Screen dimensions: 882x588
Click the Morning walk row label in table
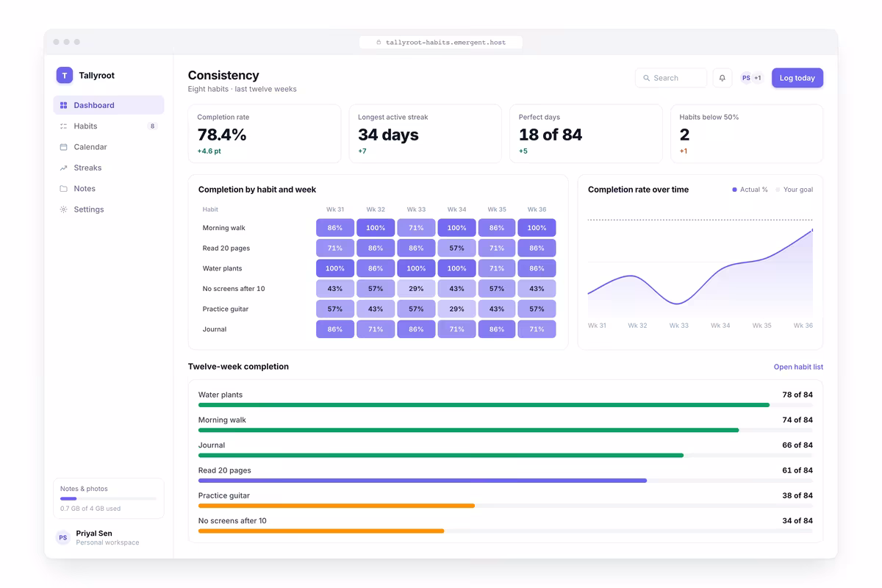point(224,228)
